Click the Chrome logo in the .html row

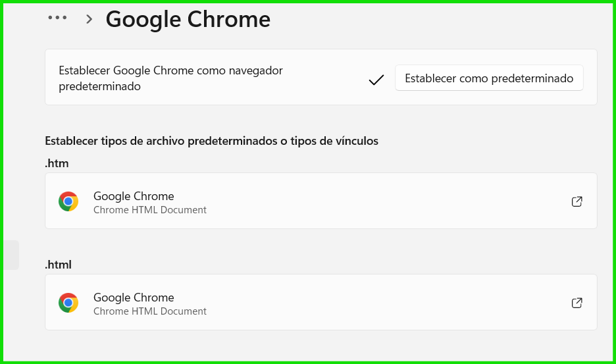pyautogui.click(x=68, y=303)
